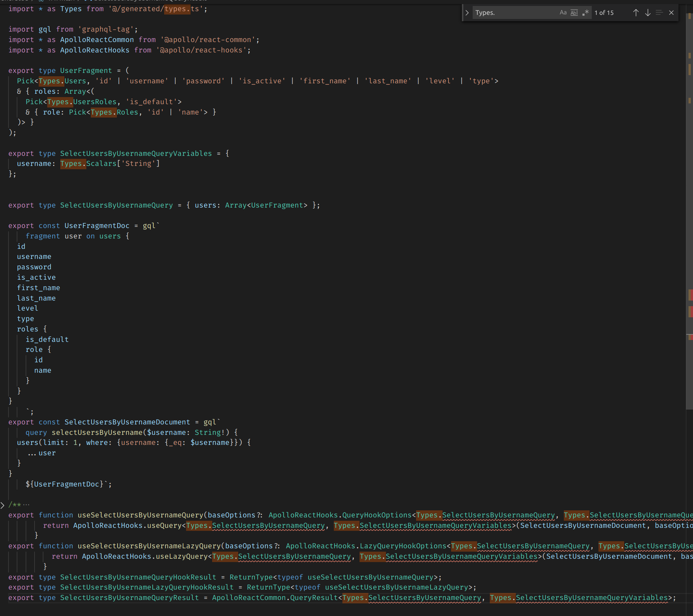
Task: Click 'SelectUsersByUsernameQueryResult' type name
Action: [x=130, y=597]
